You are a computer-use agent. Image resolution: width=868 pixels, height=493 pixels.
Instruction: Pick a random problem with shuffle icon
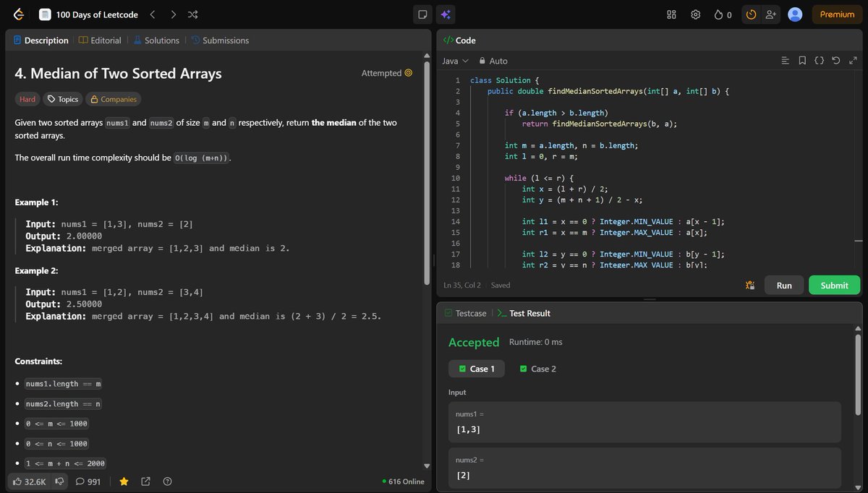pyautogui.click(x=192, y=14)
